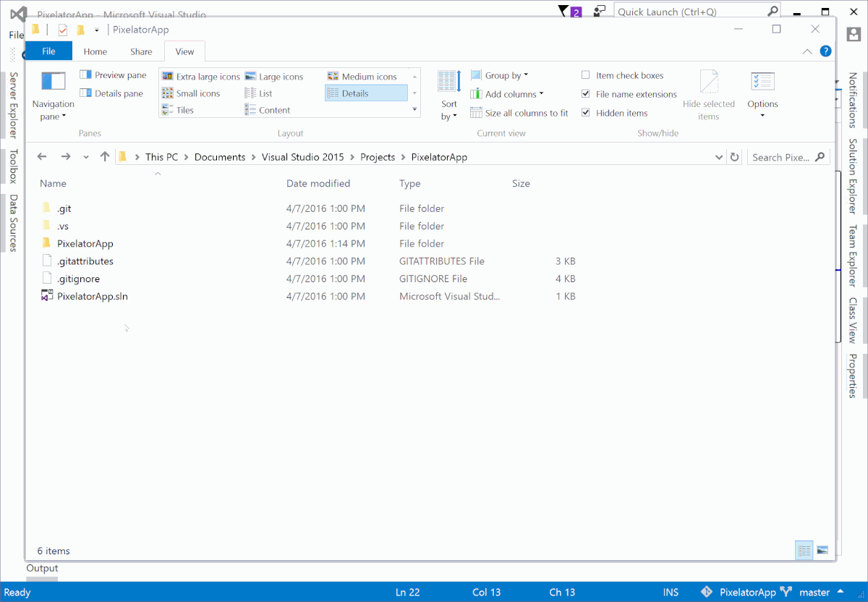Navigate to This PC in address bar

[161, 157]
